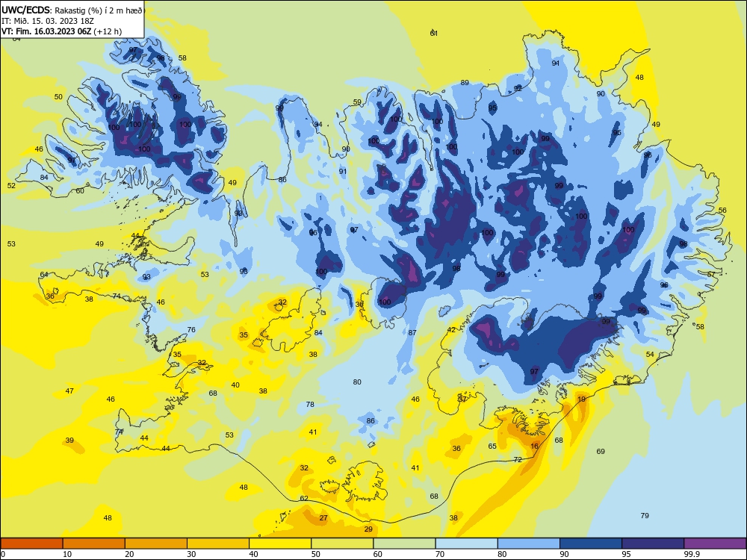
Task: Click the 90–95 dark blue legend swatch
Action: pyautogui.click(x=591, y=544)
